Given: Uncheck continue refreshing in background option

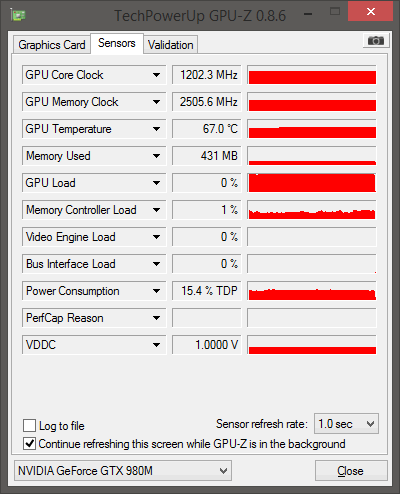Looking at the screenshot, I should [x=29, y=444].
